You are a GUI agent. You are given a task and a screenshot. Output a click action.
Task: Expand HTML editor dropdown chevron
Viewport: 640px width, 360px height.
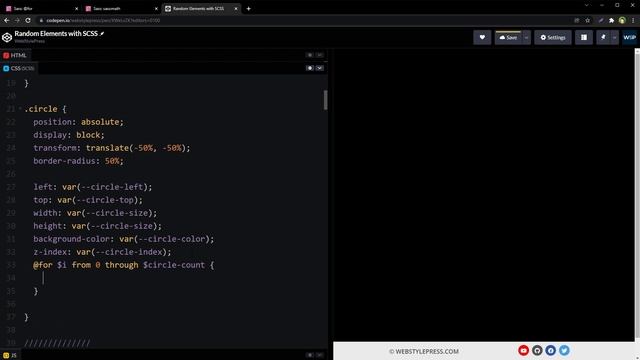coord(320,55)
